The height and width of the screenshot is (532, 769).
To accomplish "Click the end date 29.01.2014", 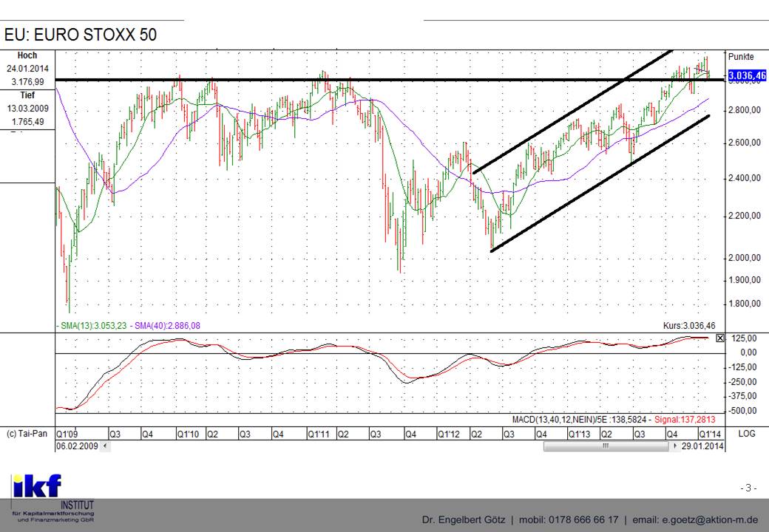I will click(x=702, y=446).
